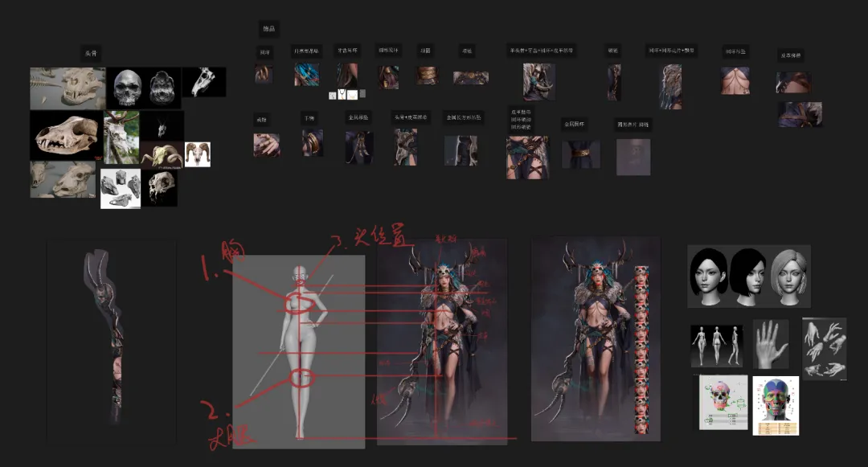
Task: Select the hand with rings thumbnail
Action: pyautogui.click(x=266, y=145)
